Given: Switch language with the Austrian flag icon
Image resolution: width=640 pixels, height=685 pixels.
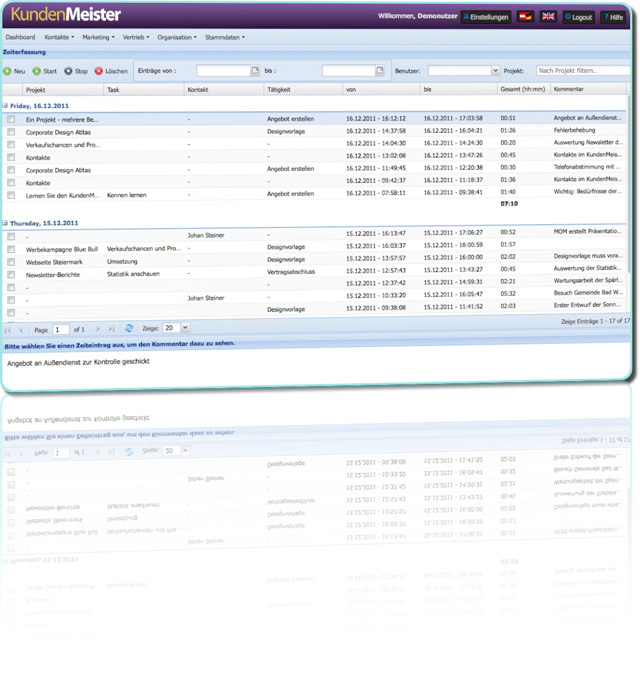Looking at the screenshot, I should pyautogui.click(x=525, y=17).
